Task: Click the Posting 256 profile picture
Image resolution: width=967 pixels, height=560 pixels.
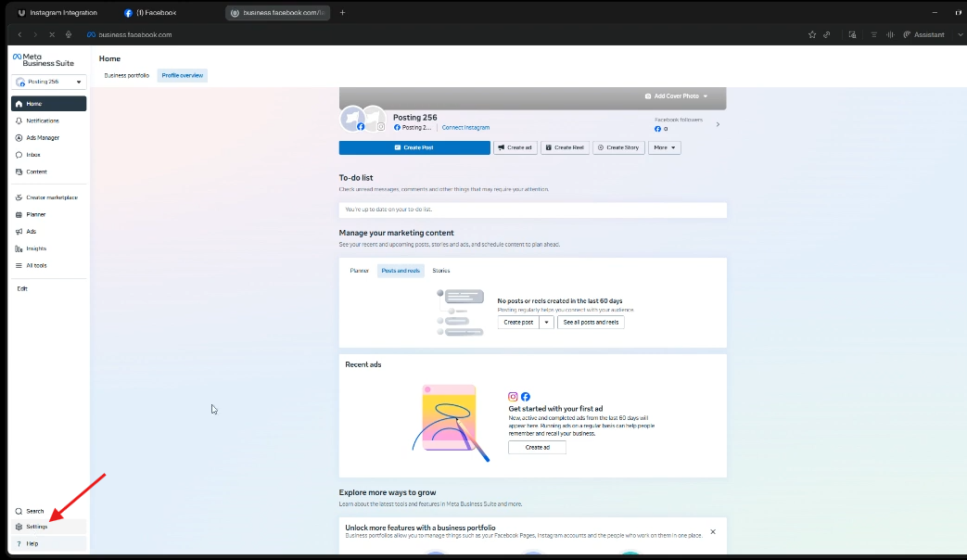Action: [x=352, y=119]
